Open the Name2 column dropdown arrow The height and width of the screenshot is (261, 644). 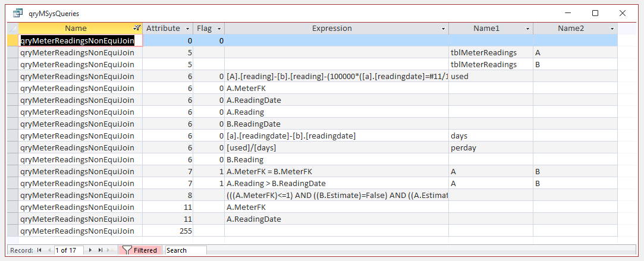[x=612, y=29]
